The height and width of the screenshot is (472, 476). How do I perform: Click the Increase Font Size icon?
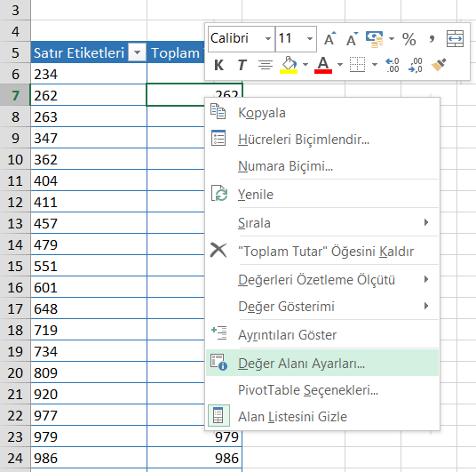coord(330,39)
